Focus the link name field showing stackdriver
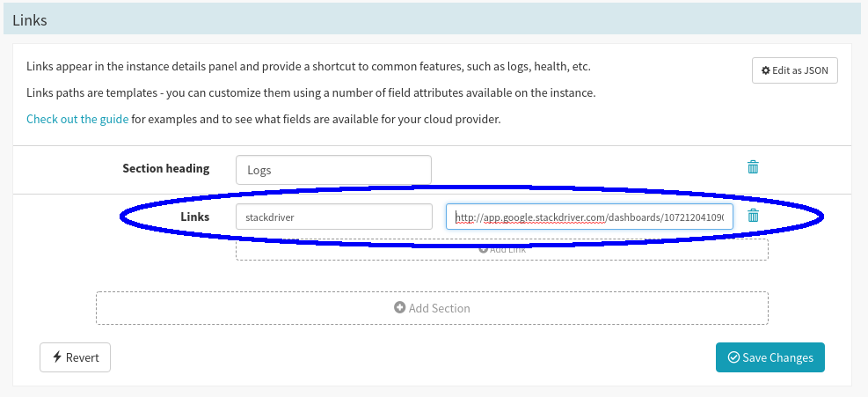The width and height of the screenshot is (868, 397). pos(334,217)
